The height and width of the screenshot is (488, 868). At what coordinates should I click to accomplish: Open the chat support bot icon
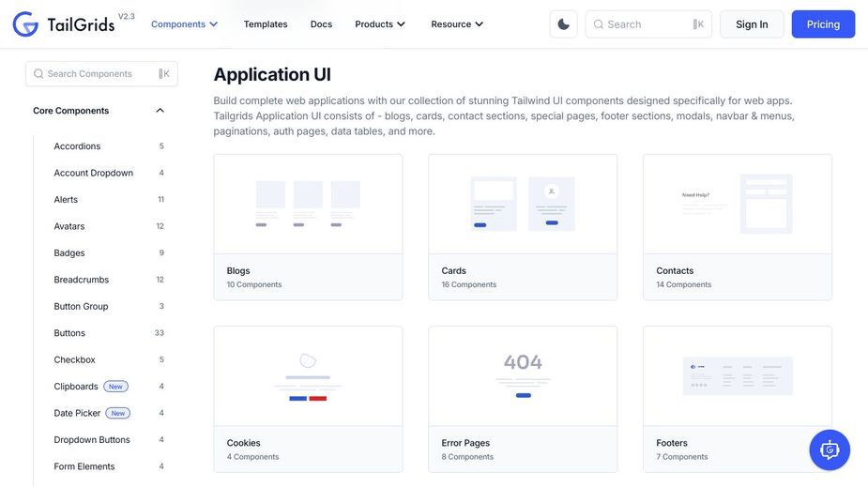coord(830,450)
